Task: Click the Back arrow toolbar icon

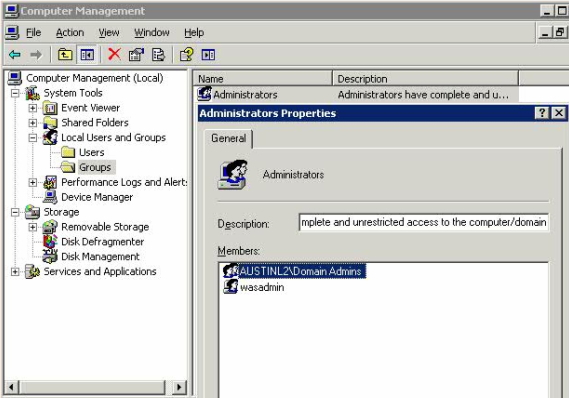Action: pos(15,55)
